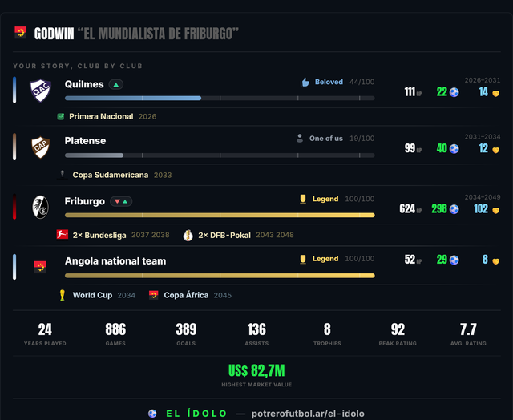
Task: Click the EL ÍDOLO green brand text
Action: (x=196, y=414)
